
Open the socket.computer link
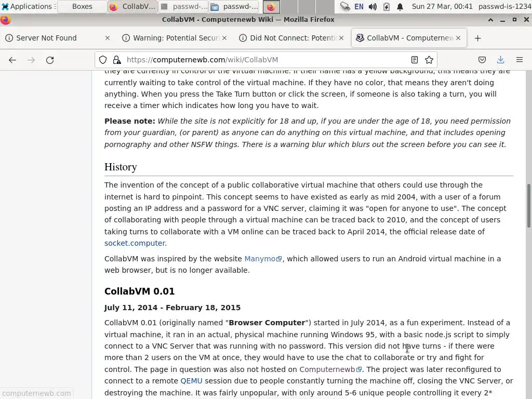[x=135, y=243]
